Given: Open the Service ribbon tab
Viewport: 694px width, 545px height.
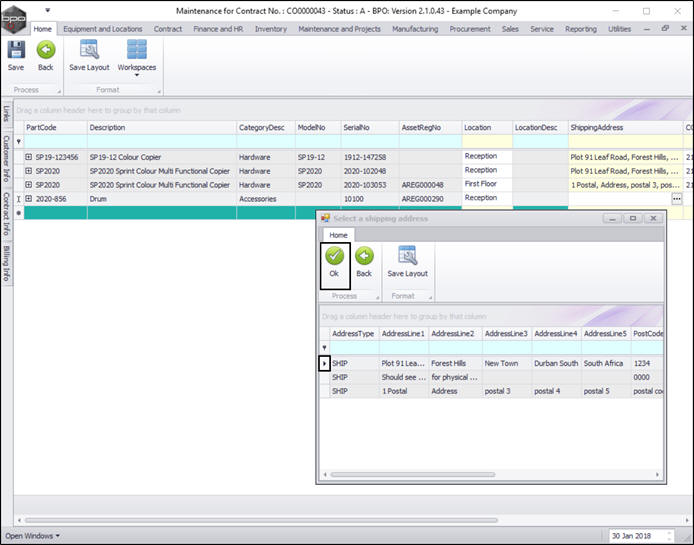Looking at the screenshot, I should (542, 29).
